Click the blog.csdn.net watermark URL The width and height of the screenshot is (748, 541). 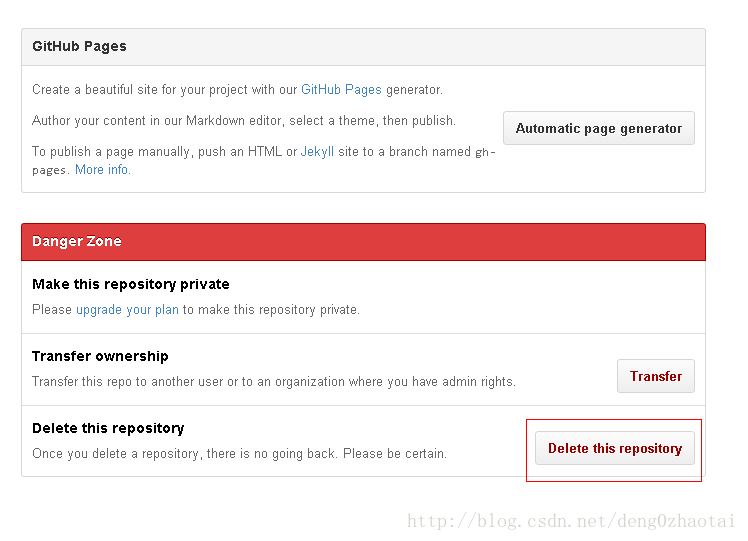coord(571,521)
